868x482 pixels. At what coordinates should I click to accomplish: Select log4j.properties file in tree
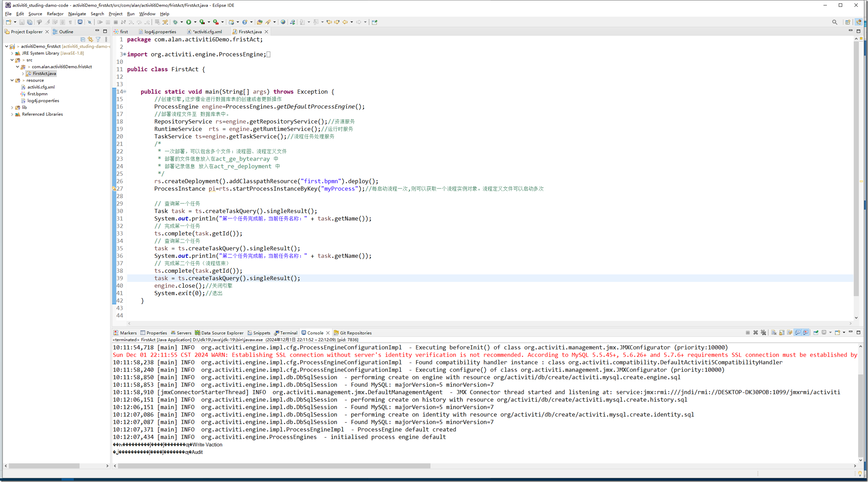[43, 101]
